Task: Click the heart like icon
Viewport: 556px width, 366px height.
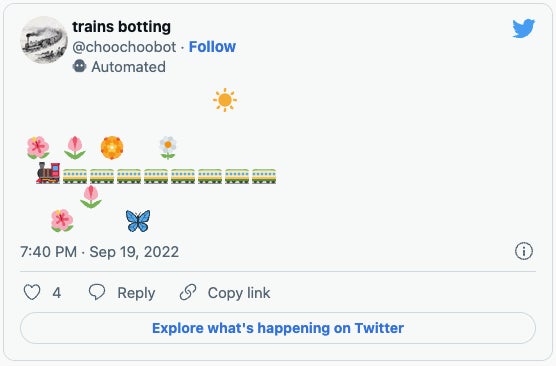Action: [32, 293]
